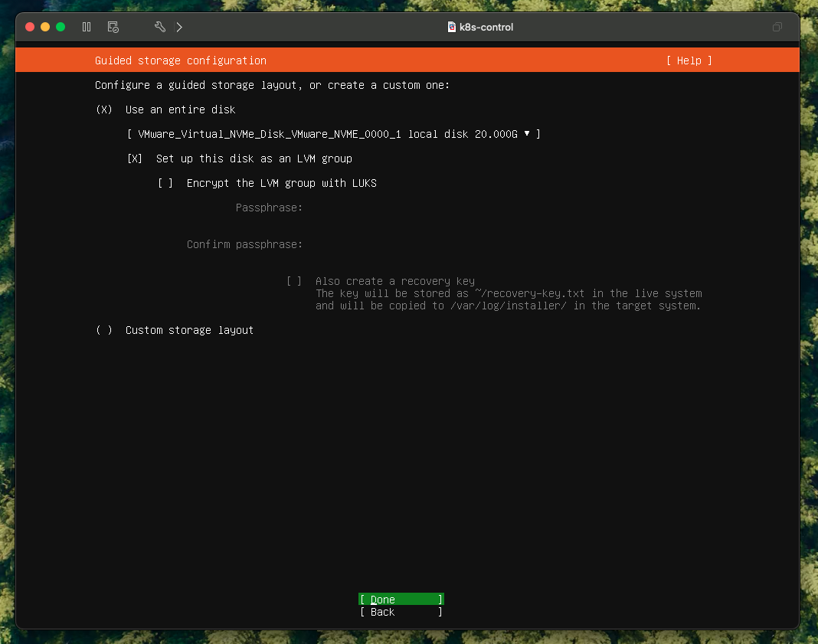Uncheck Set up this disk as LVM group
The height and width of the screenshot is (644, 818).
click(x=135, y=159)
